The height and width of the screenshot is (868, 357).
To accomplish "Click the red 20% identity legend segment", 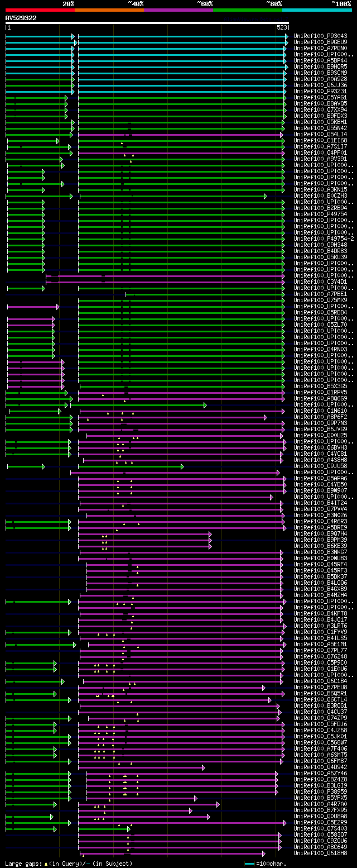I will click(40, 10).
